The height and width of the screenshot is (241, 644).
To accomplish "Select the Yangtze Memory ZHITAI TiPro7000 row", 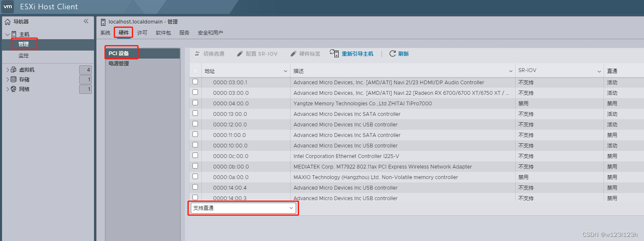I will 417,103.
